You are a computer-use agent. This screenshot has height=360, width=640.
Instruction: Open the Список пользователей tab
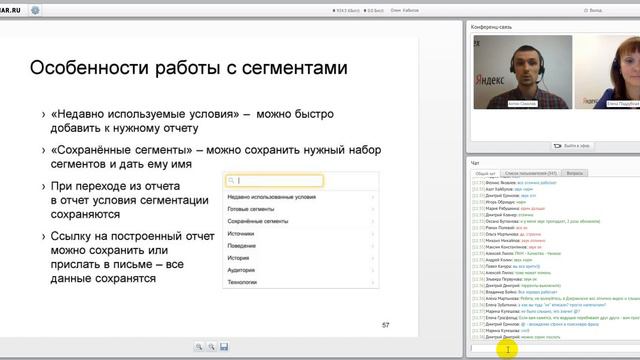(530, 173)
